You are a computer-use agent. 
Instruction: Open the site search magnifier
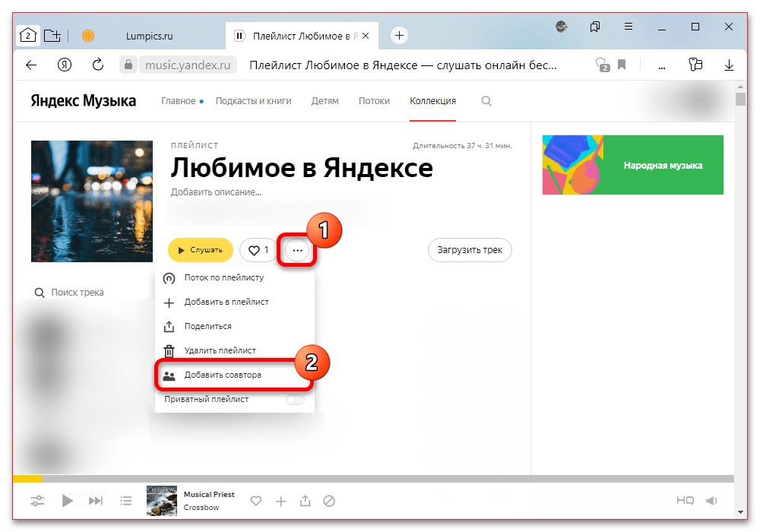486,101
